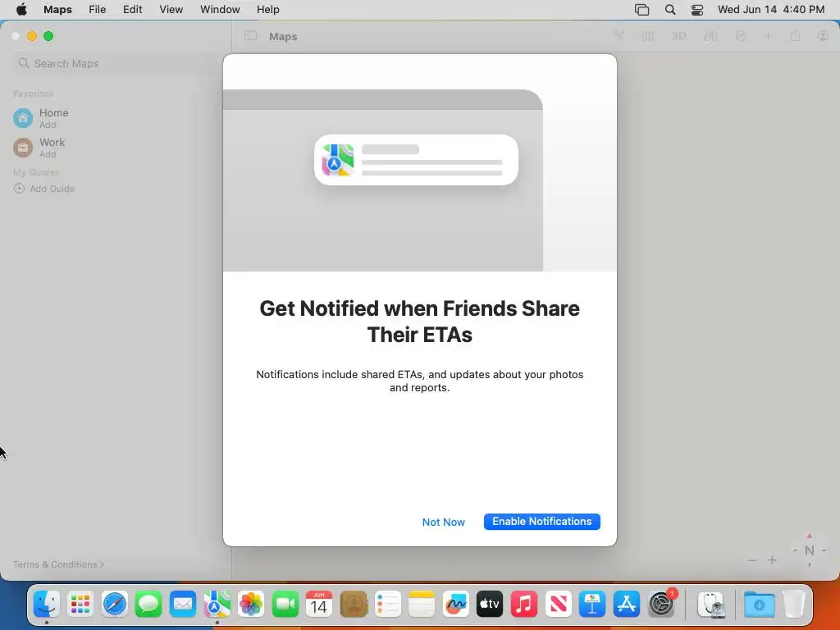Open Control Center in menu bar
The image size is (840, 630).
click(x=697, y=10)
